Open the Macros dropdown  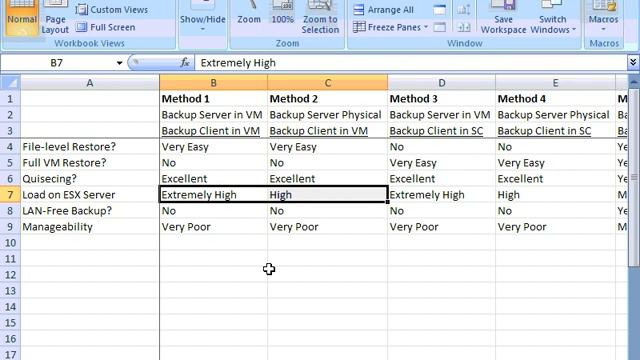tap(603, 18)
